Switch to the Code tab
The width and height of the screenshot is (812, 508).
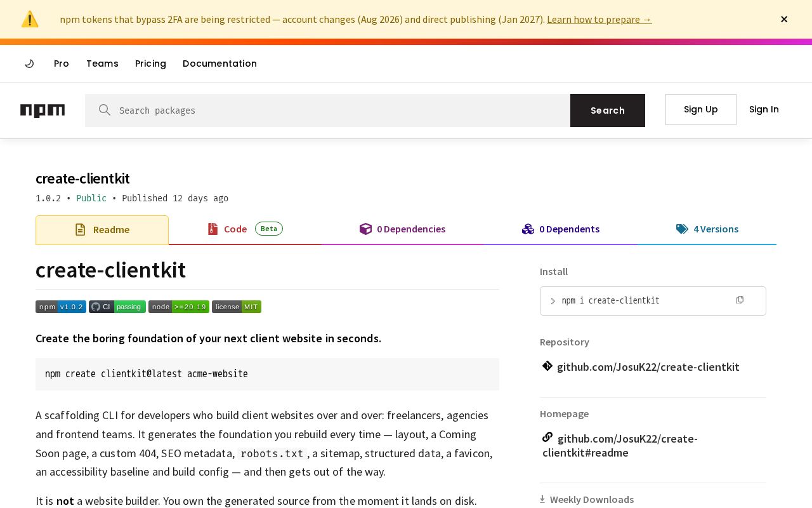click(245, 229)
